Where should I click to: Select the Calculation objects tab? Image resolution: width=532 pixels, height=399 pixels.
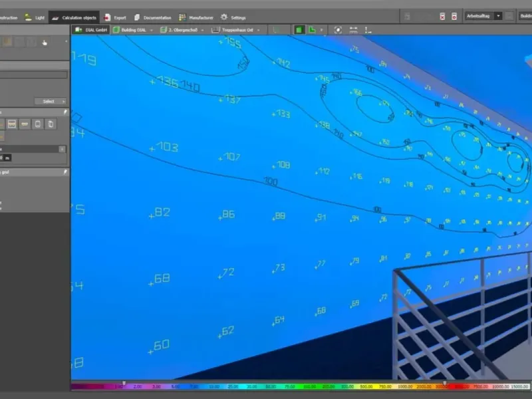click(x=74, y=18)
